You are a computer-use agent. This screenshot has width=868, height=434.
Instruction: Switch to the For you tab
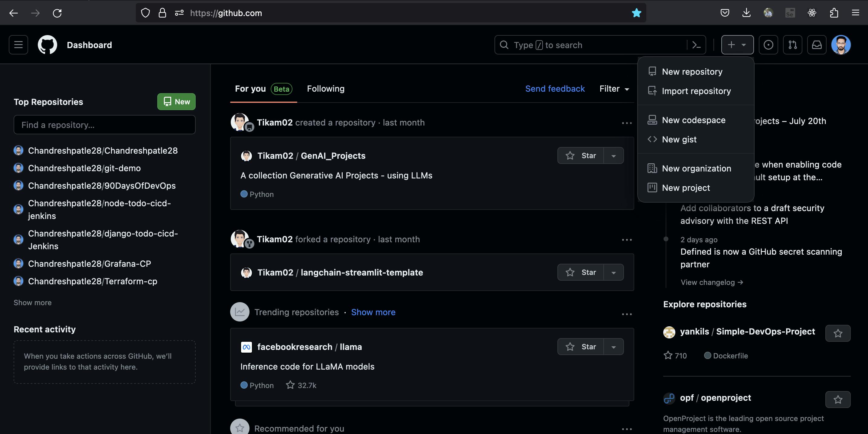click(263, 89)
